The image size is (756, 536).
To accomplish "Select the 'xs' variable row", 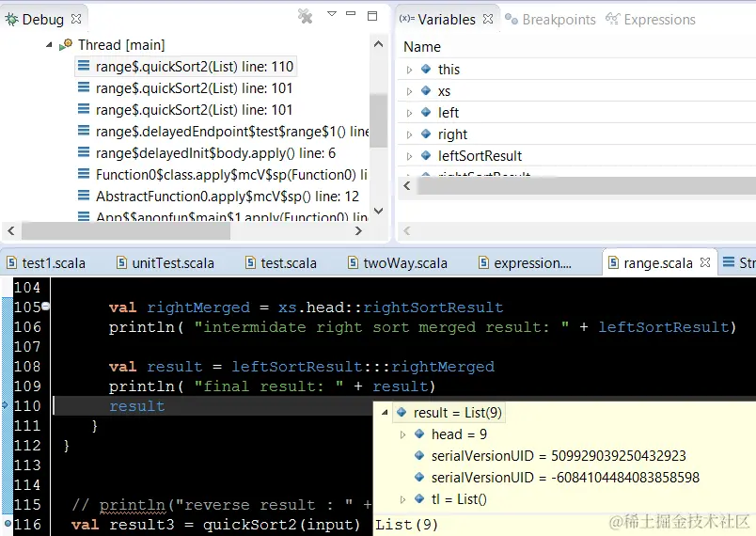I will click(576, 91).
